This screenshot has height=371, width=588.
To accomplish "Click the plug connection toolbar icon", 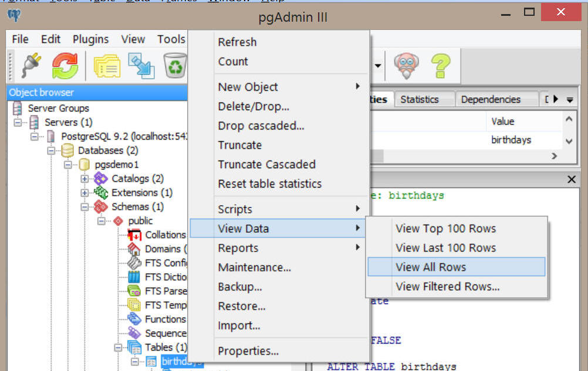I will [x=31, y=66].
